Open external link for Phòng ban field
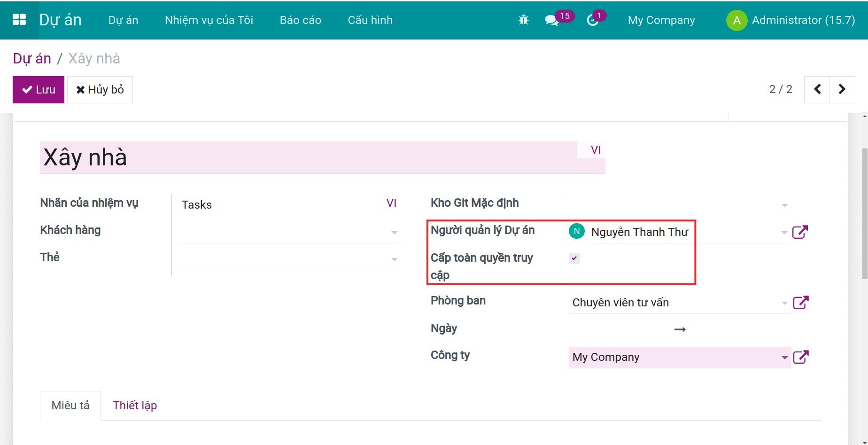Screen dimensions: 868x445 tap(800, 303)
